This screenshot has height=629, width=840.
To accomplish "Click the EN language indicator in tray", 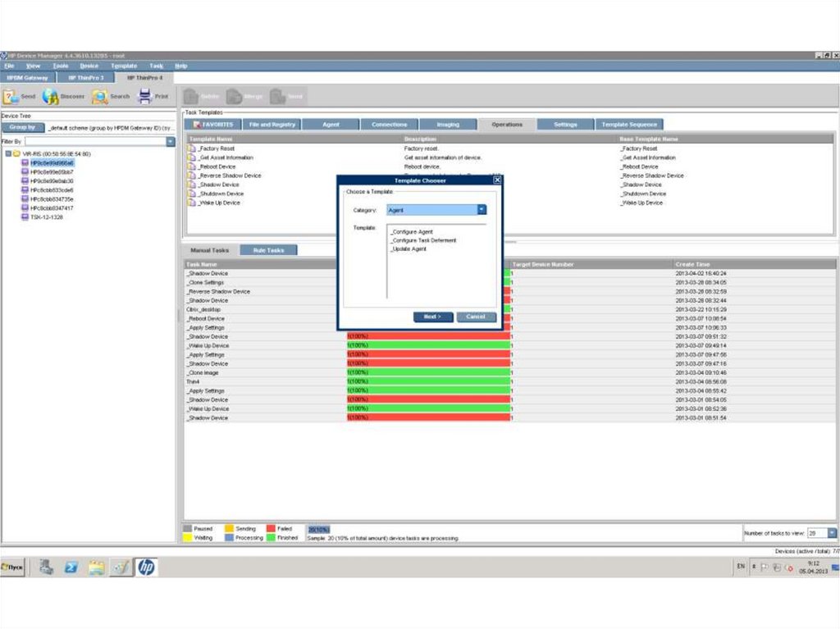I will [741, 567].
